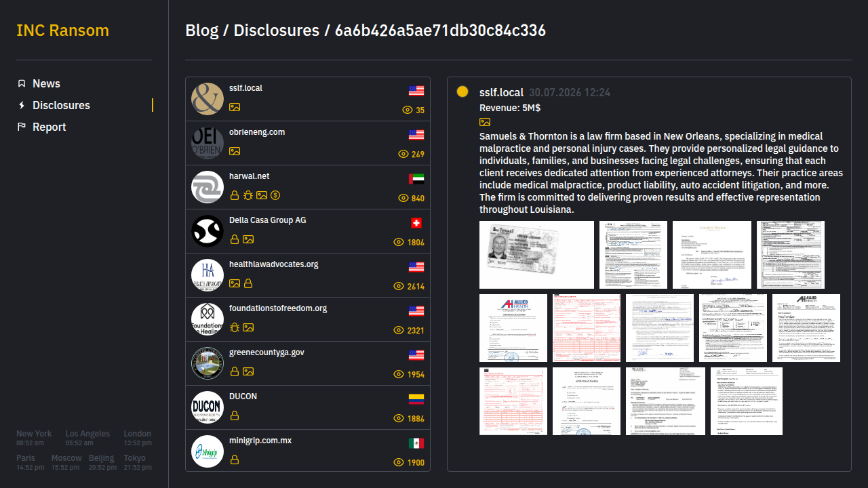Click Blog in the page breadcrumb
Screen dimensions: 868x488
202,30
